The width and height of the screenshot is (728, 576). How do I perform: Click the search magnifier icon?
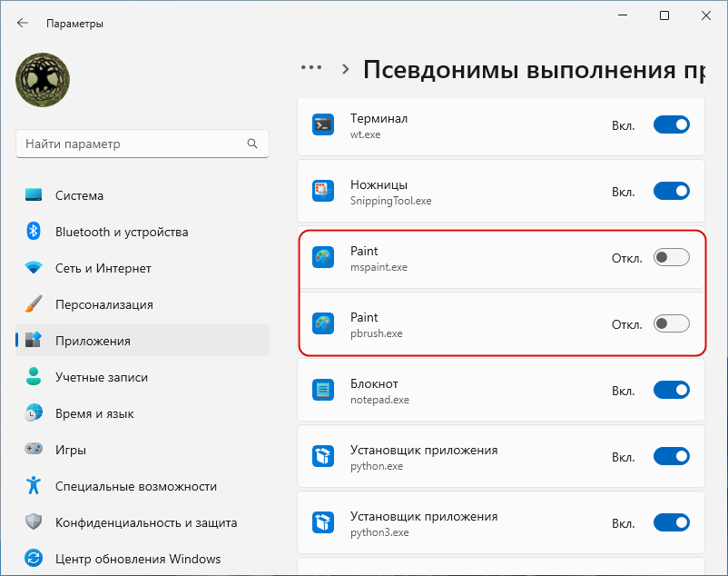[x=252, y=144]
